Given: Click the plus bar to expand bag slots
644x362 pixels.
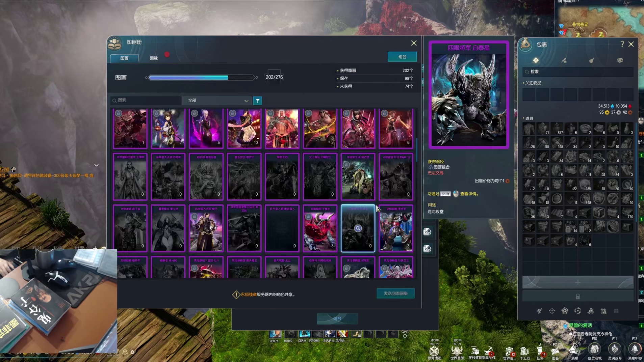Looking at the screenshot, I should click(578, 282).
